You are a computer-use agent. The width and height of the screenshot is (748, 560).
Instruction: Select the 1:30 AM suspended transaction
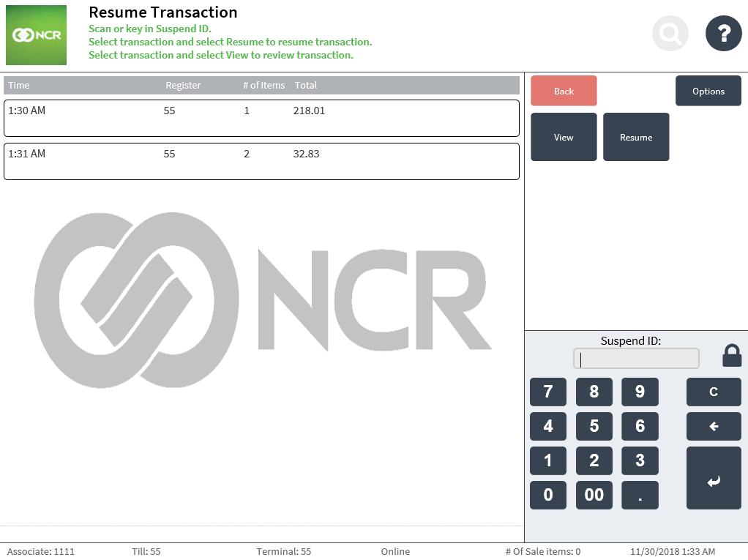pyautogui.click(x=261, y=119)
